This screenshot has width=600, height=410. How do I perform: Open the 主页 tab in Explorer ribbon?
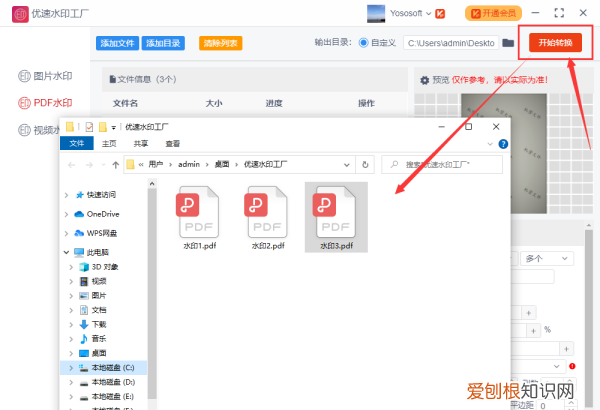click(x=109, y=144)
